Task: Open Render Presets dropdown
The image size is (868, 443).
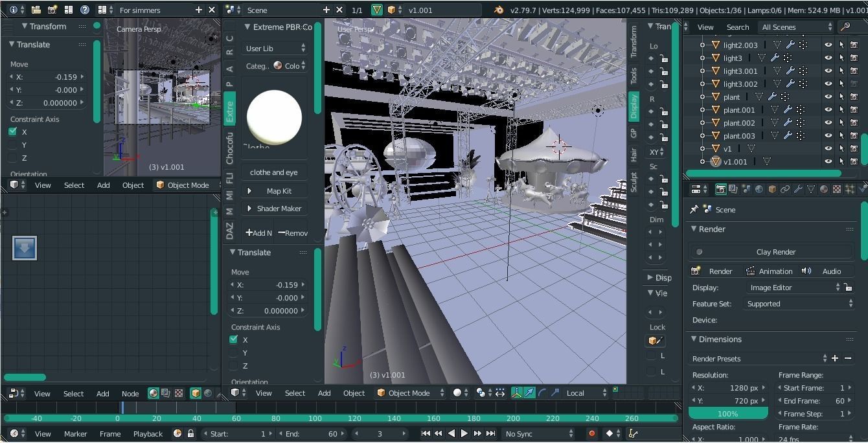Action: click(x=759, y=358)
